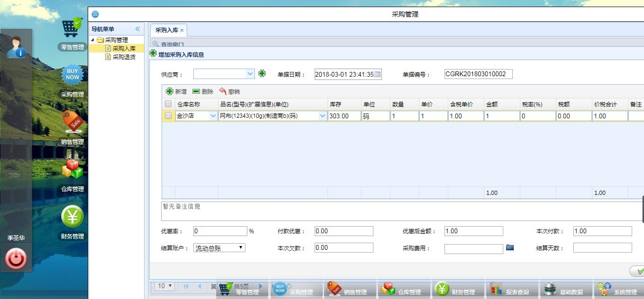
Task: Click the 税率(%) cell input
Action: coord(538,116)
